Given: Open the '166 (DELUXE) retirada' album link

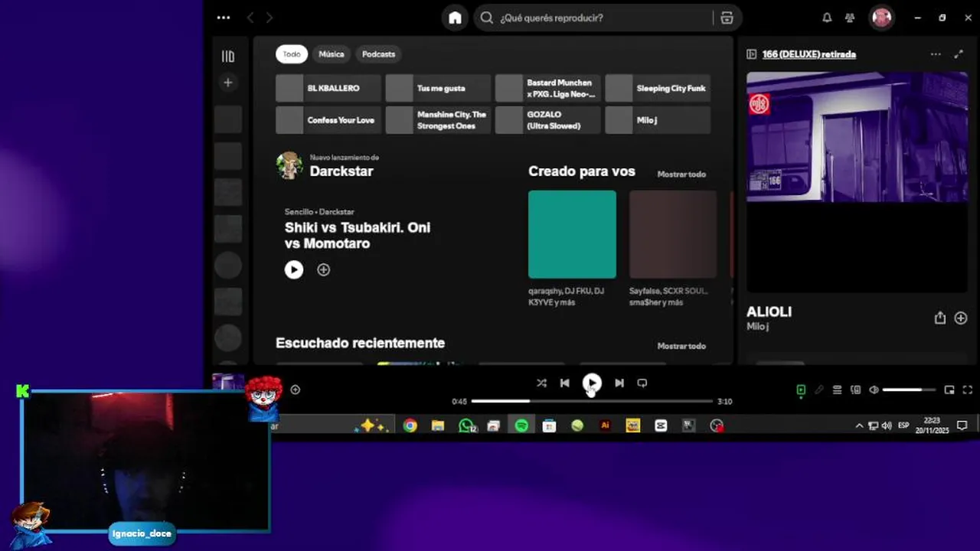Looking at the screenshot, I should (809, 54).
